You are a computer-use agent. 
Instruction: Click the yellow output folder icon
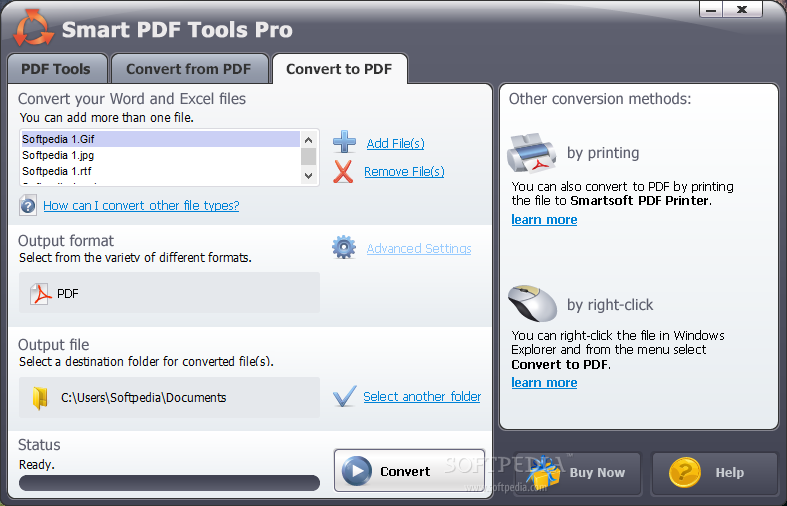(x=40, y=398)
